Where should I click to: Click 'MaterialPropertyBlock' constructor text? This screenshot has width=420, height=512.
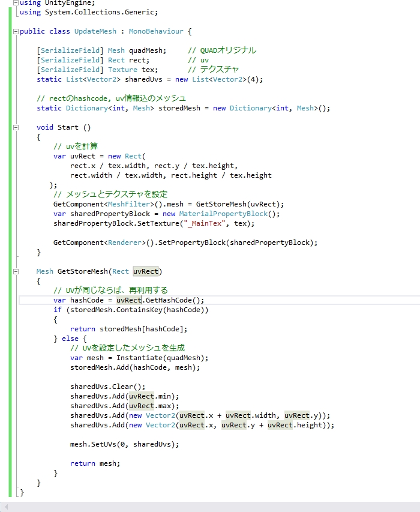tap(223, 214)
